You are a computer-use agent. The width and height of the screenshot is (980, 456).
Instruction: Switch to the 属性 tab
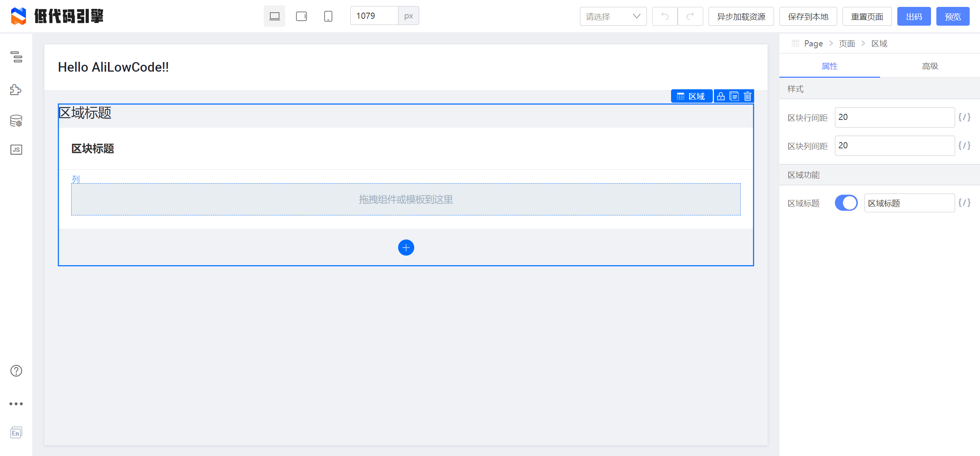coord(830,66)
